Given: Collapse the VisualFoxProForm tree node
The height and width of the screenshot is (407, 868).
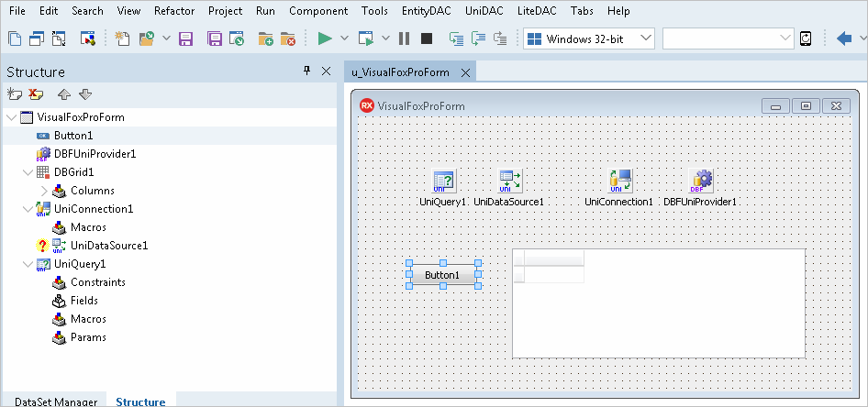Looking at the screenshot, I should [11, 117].
